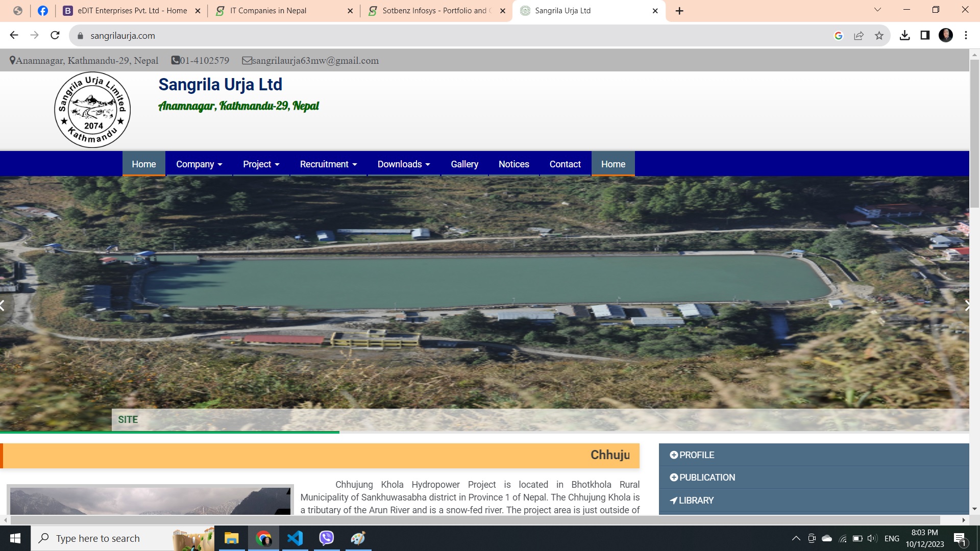Image resolution: width=980 pixels, height=551 pixels.
Task: Open the Chrome downloads icon
Action: 904,35
